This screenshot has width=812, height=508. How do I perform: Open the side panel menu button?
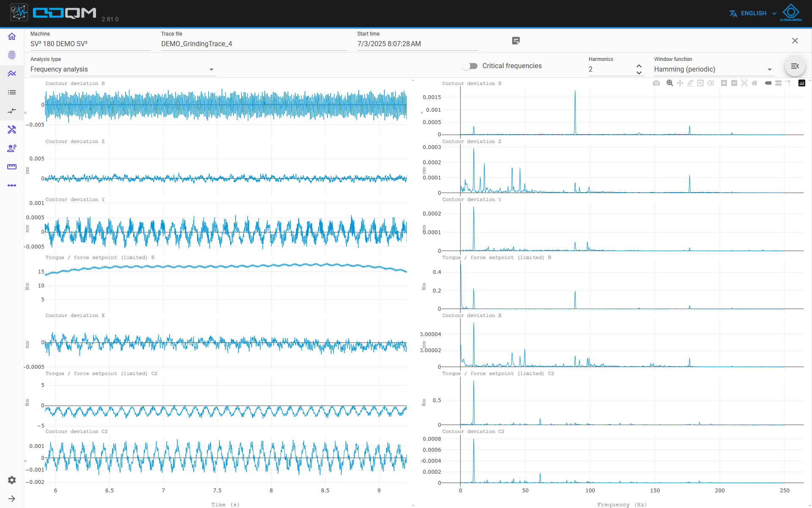click(795, 66)
